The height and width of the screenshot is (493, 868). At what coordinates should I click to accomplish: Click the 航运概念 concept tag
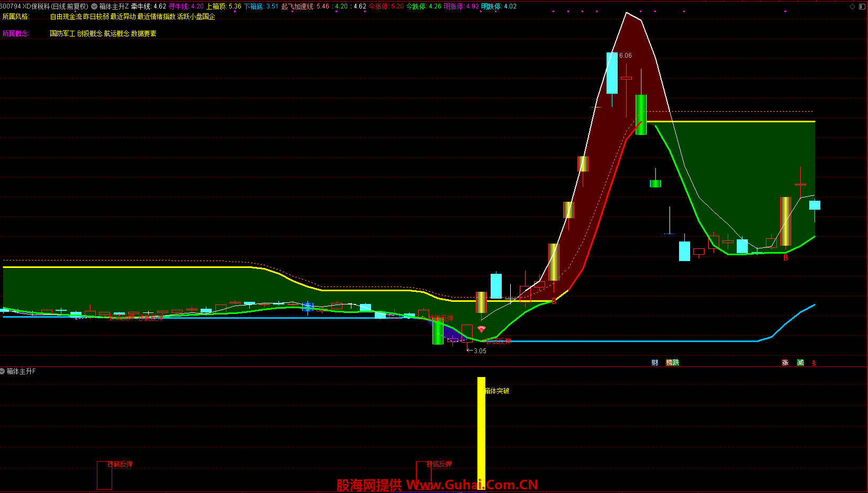(x=116, y=33)
